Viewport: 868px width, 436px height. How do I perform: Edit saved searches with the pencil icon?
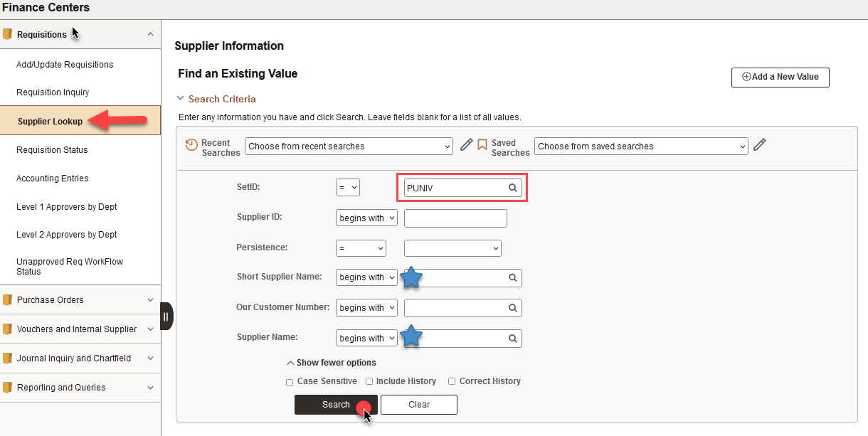pos(760,145)
